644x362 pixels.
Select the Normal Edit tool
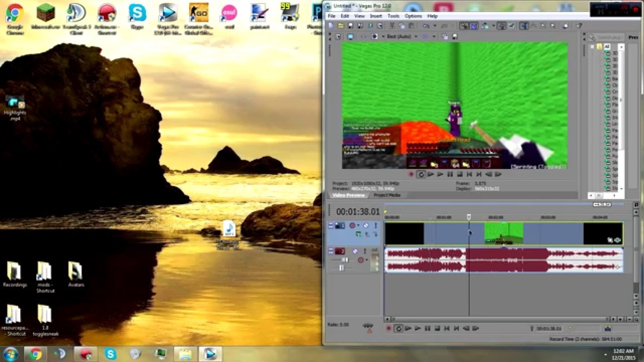(x=525, y=26)
